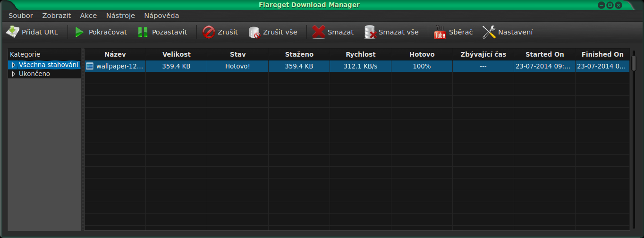
Task: Click the file type icon beside wallpaper-12
Action: (x=90, y=66)
